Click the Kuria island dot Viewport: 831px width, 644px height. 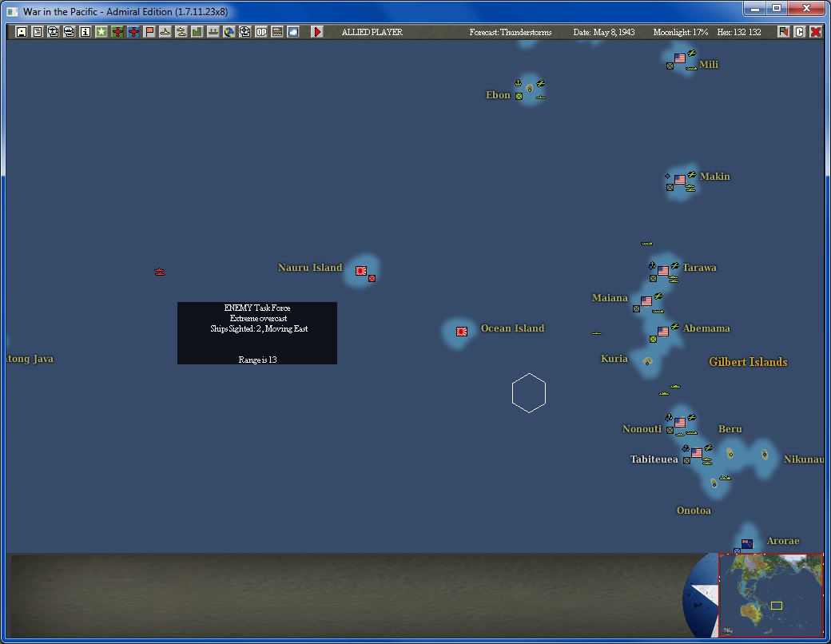pyautogui.click(x=647, y=361)
